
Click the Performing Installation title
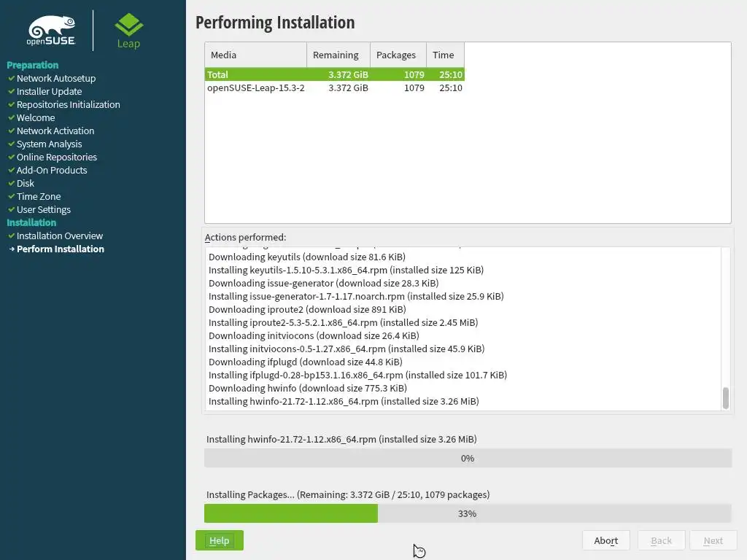tap(275, 23)
